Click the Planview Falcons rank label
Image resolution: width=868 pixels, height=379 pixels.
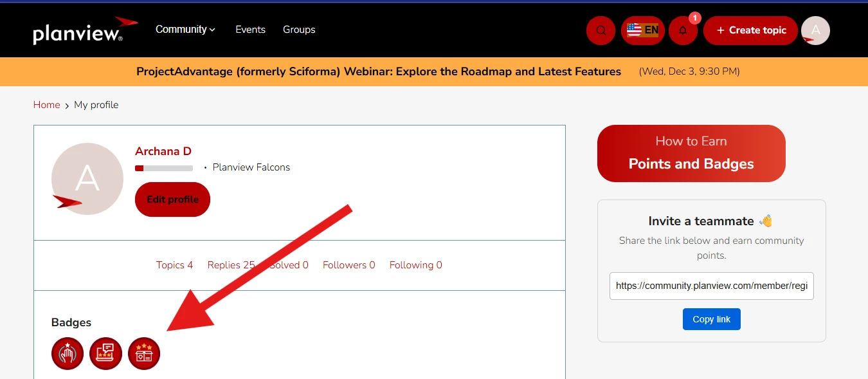pyautogui.click(x=251, y=167)
